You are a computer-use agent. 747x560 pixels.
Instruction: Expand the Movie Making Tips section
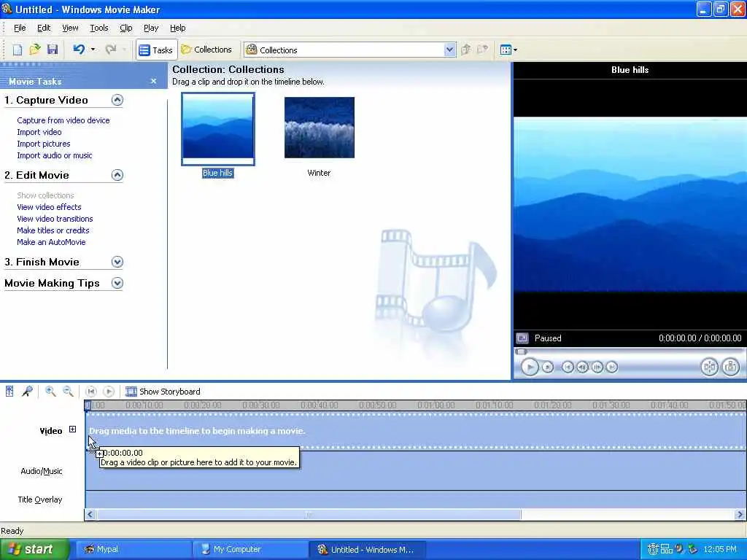[x=117, y=284]
